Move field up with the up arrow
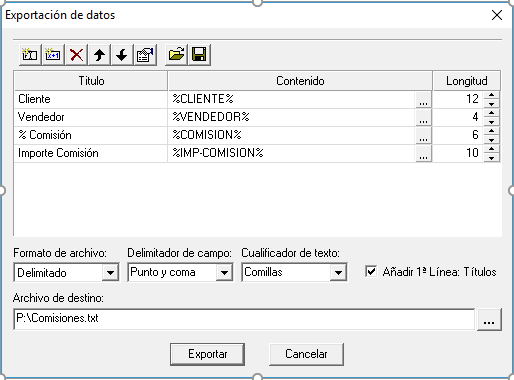Image resolution: width=514 pixels, height=380 pixels. click(x=99, y=55)
